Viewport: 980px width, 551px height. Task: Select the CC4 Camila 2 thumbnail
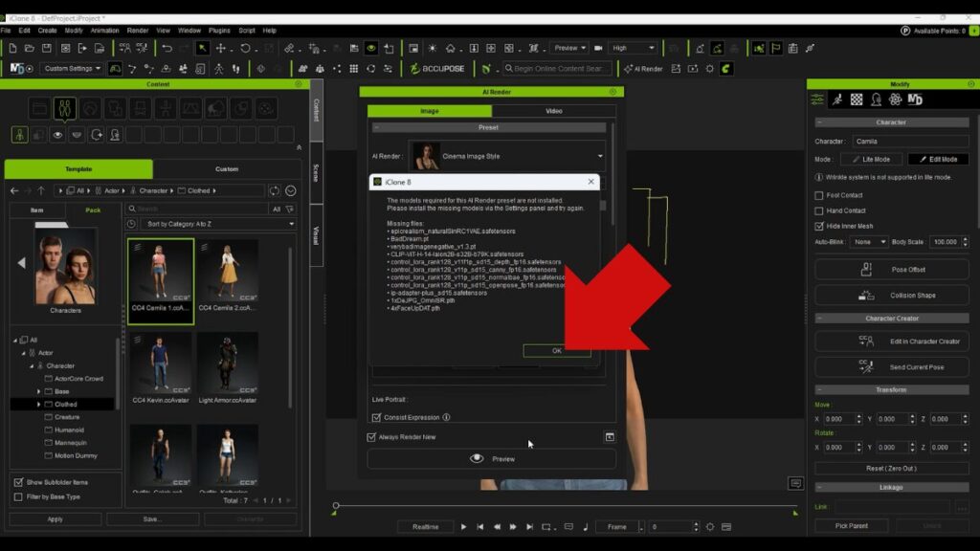(x=228, y=276)
